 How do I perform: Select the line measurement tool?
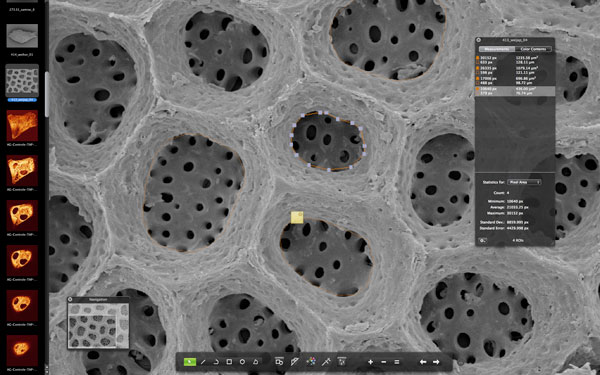(203, 362)
